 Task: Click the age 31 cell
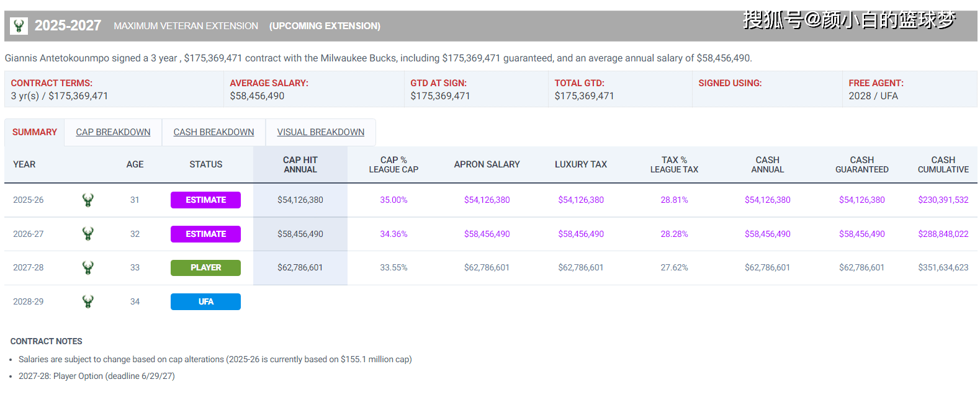135,200
